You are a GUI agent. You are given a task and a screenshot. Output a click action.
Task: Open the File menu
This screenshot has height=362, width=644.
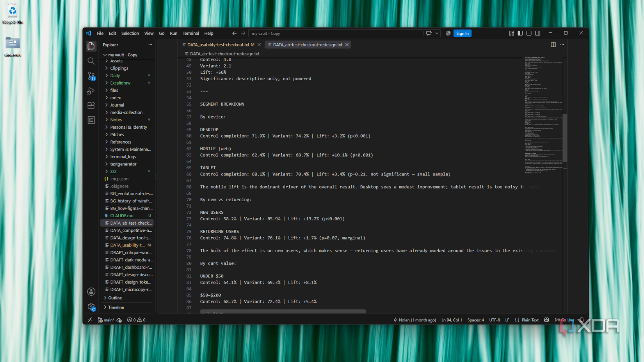(100, 34)
